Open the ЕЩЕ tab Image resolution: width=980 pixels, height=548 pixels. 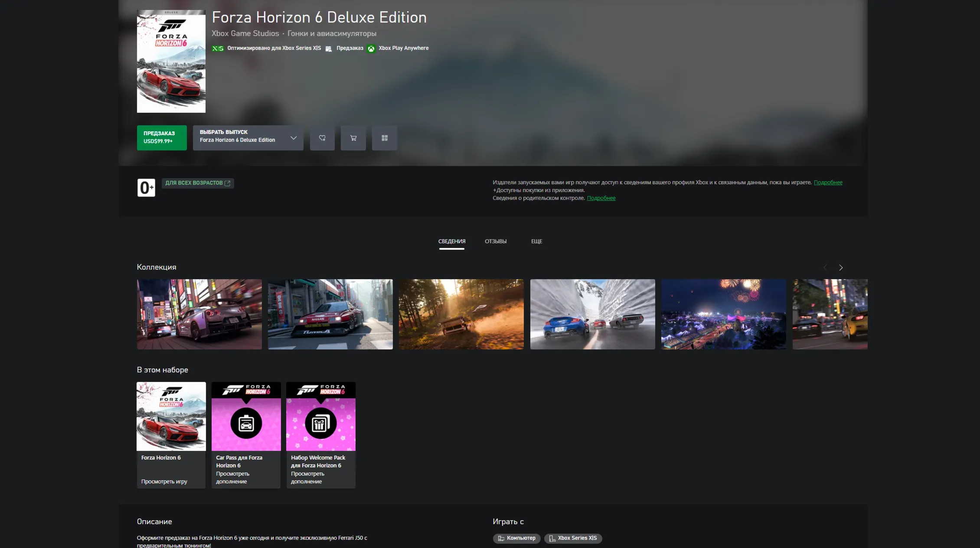(x=537, y=241)
